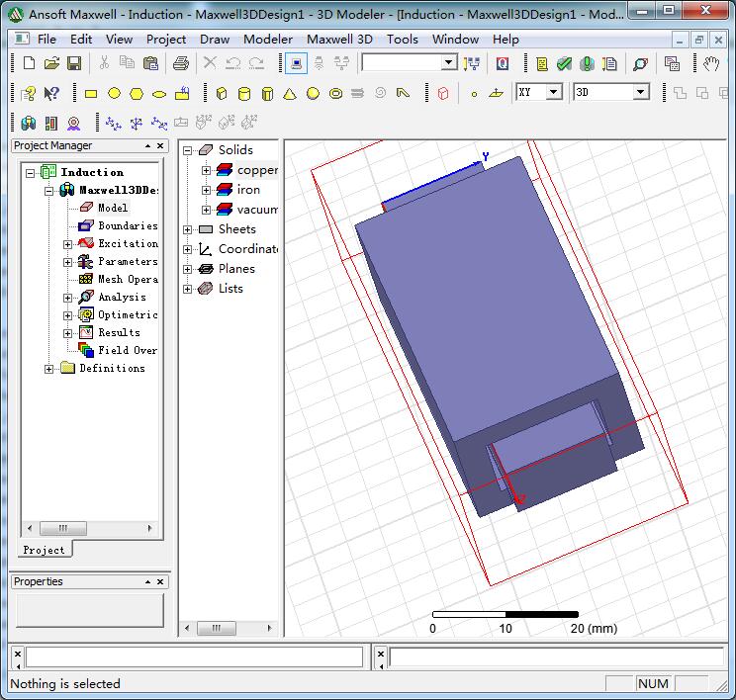
Task: Expand the Lists node
Action: click(x=187, y=289)
